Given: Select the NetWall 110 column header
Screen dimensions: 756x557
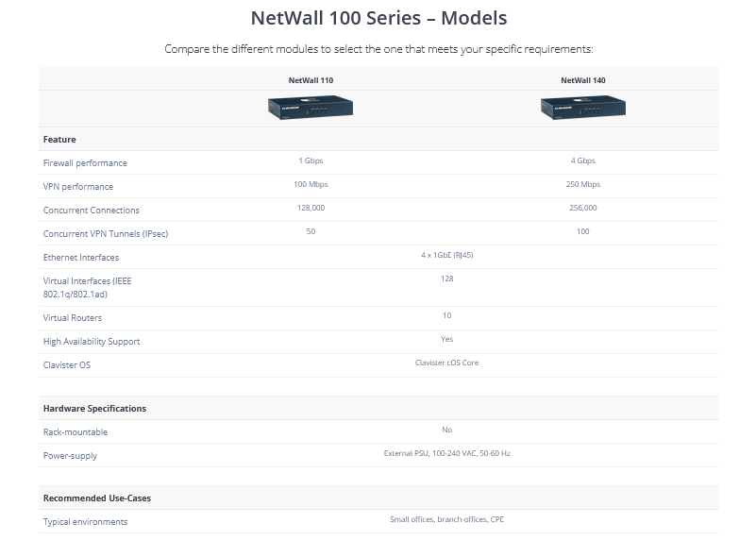Looking at the screenshot, I should coord(311,80).
